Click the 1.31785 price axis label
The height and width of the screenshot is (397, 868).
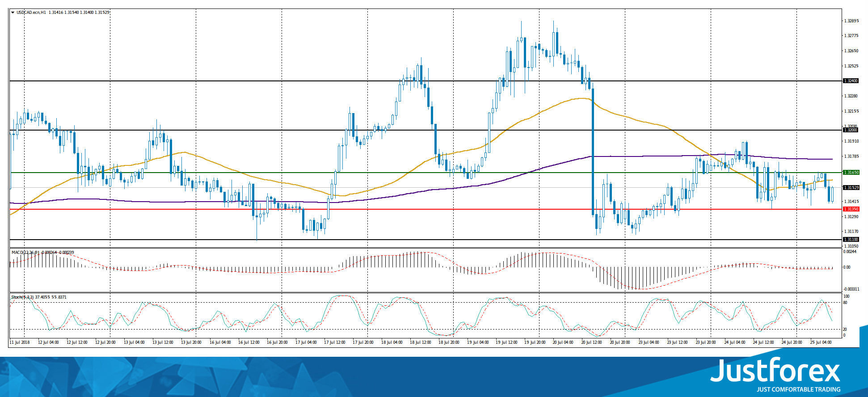(x=851, y=156)
